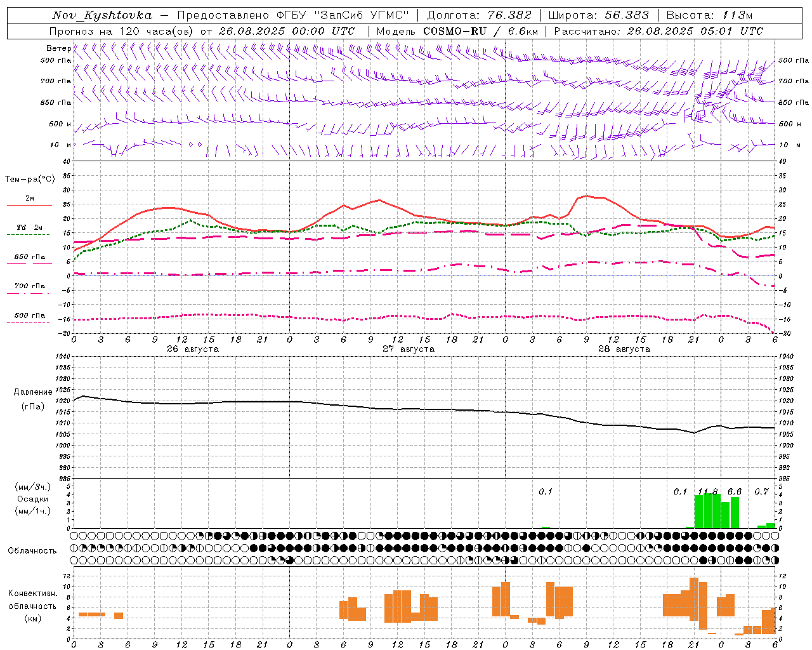
Task: Click the '(км)' convective height unit
Action: (x=33, y=618)
